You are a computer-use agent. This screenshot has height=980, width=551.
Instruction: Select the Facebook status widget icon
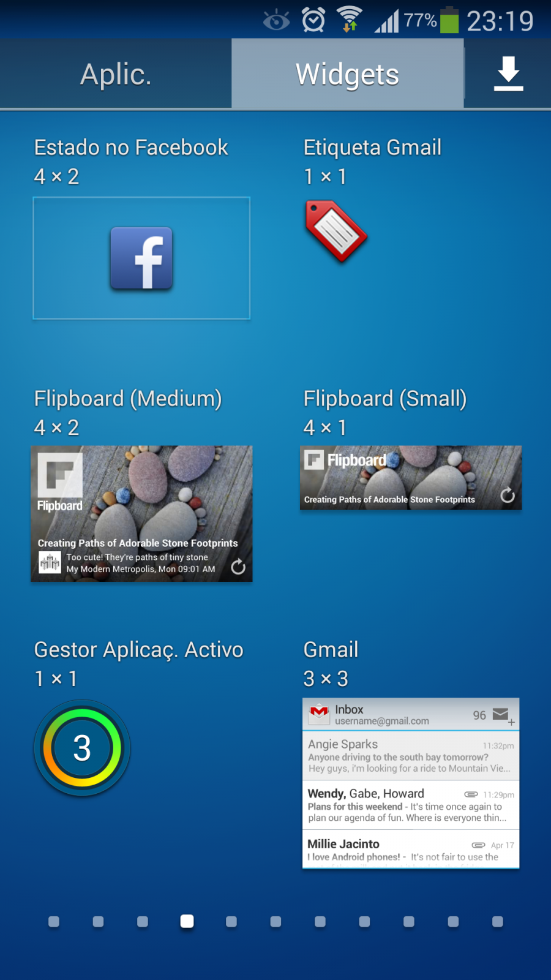coord(141,258)
